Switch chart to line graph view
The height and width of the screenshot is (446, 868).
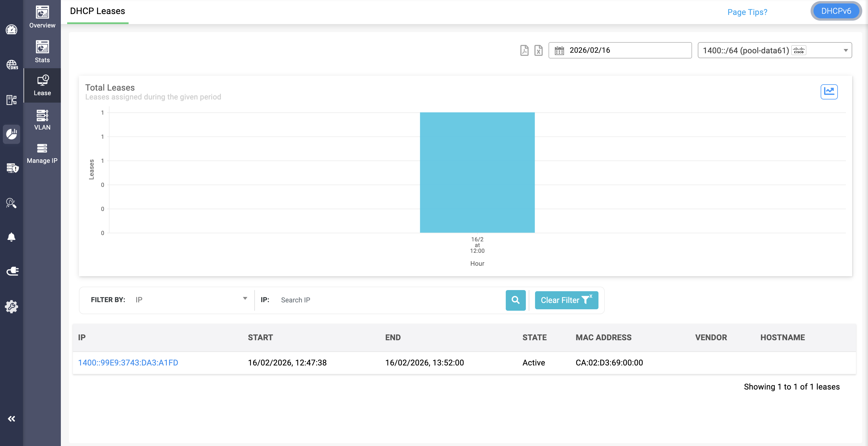(829, 91)
